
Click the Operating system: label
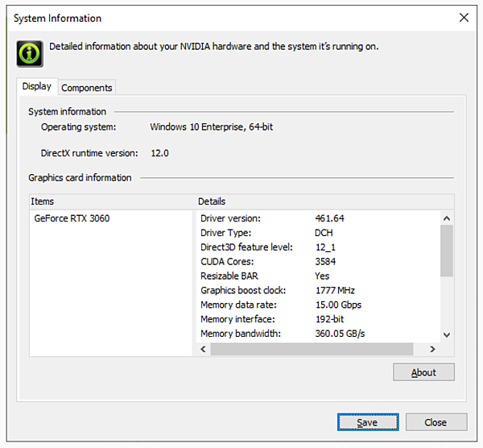[79, 127]
